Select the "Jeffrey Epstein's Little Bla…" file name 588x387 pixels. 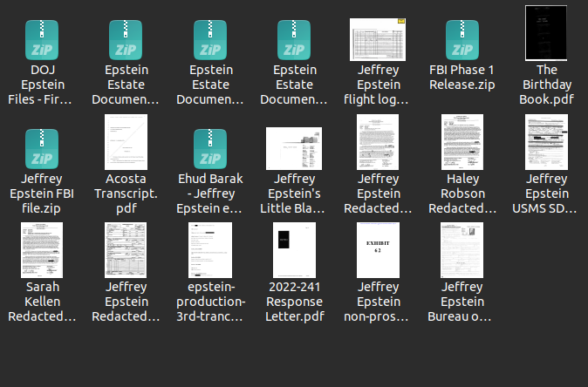click(294, 193)
